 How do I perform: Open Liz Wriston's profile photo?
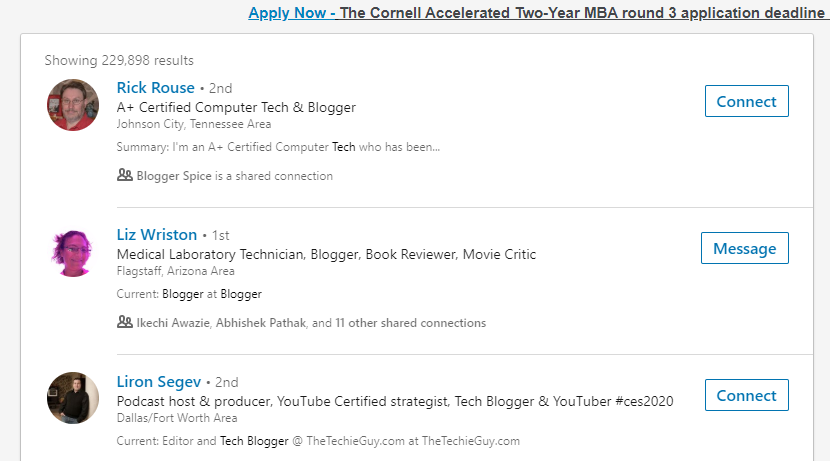point(73,252)
